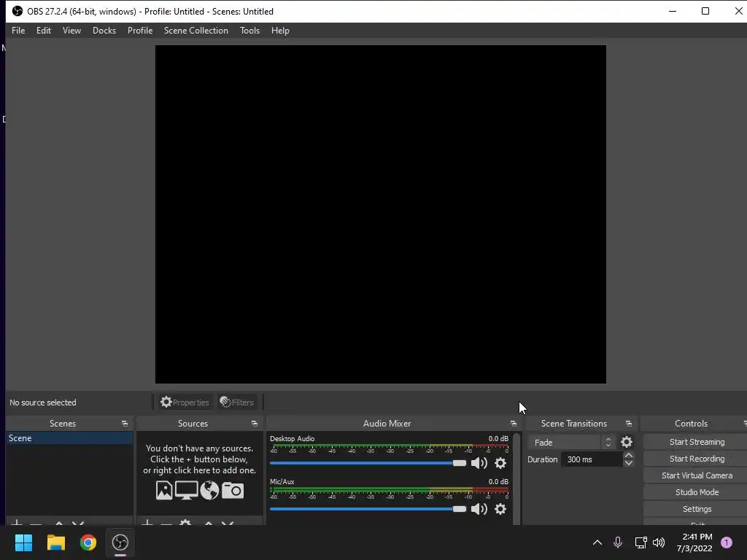747x560 pixels.
Task: Click the browser globe source icon
Action: 209,490
